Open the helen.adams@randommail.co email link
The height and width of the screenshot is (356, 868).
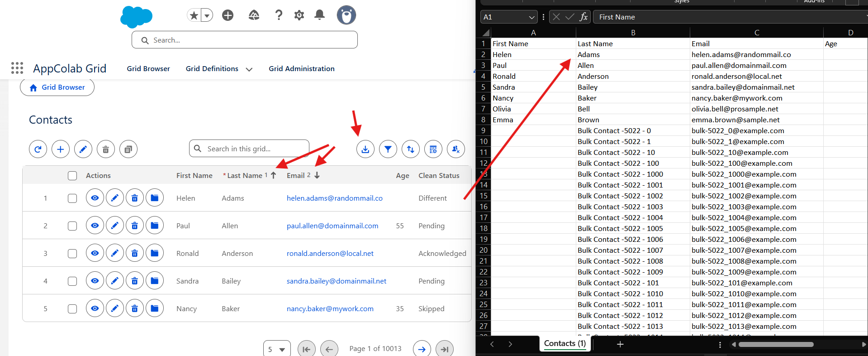[x=335, y=198]
